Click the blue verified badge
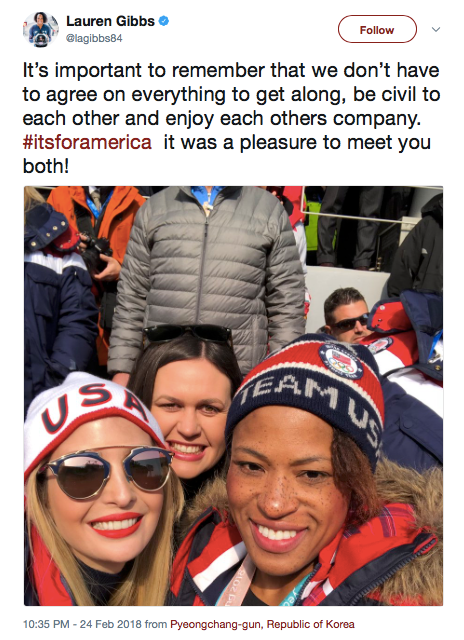 [x=164, y=21]
